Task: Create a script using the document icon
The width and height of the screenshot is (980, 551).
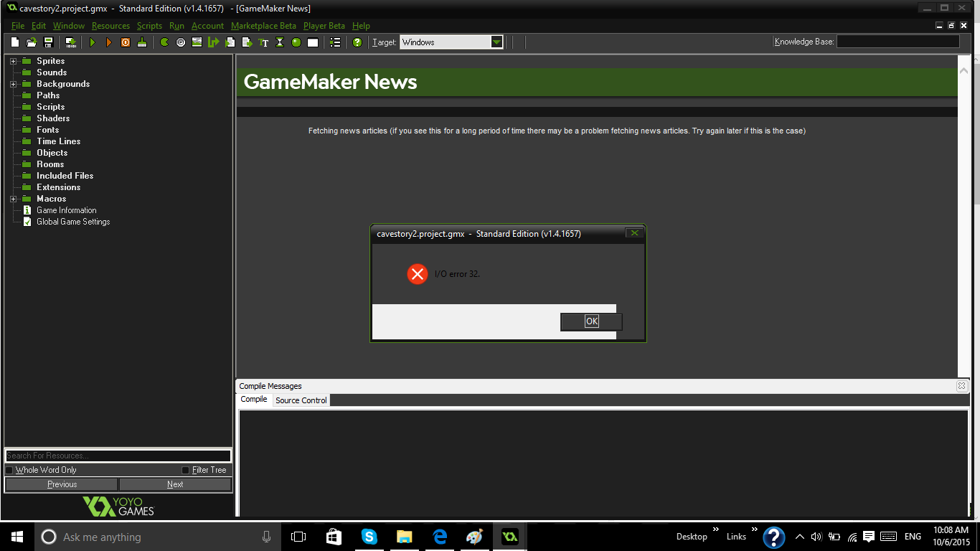Action: click(x=230, y=42)
